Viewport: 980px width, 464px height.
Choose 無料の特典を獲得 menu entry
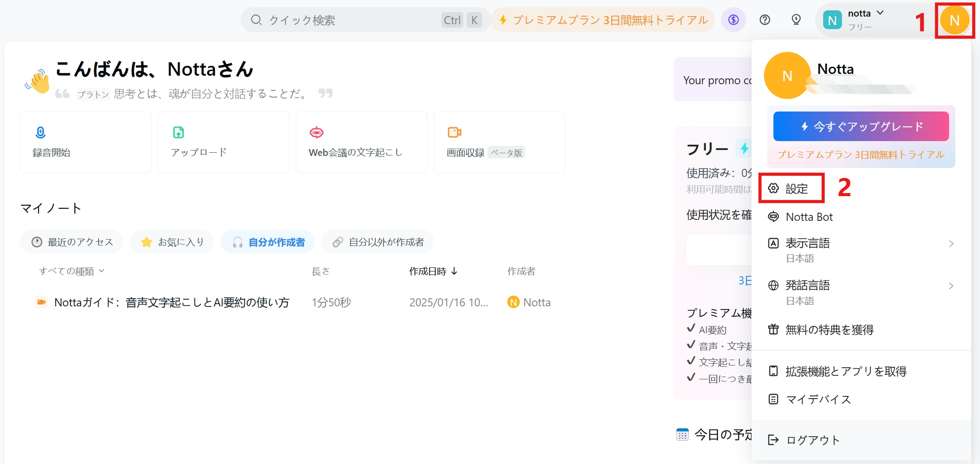pyautogui.click(x=860, y=330)
